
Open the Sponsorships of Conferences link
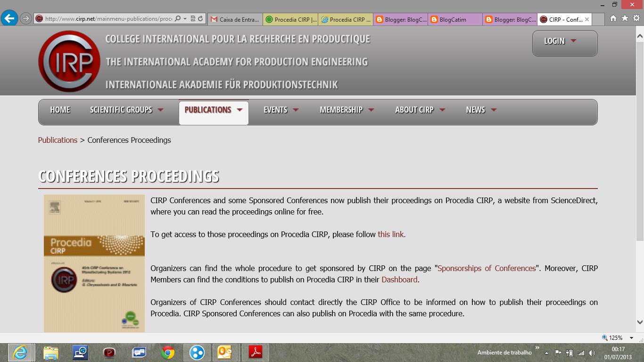pyautogui.click(x=487, y=268)
